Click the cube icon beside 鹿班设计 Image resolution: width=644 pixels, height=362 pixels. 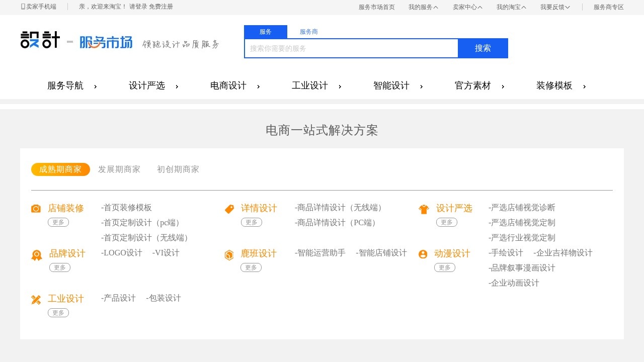tap(229, 255)
